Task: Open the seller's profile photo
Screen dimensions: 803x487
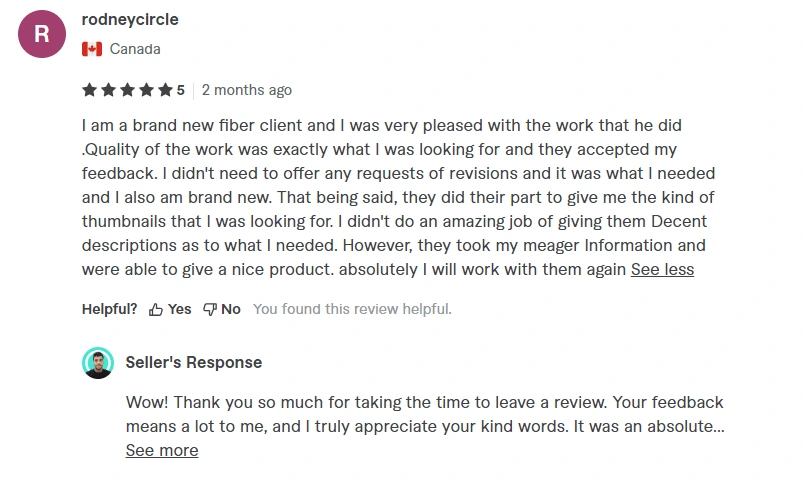Action: click(x=98, y=363)
